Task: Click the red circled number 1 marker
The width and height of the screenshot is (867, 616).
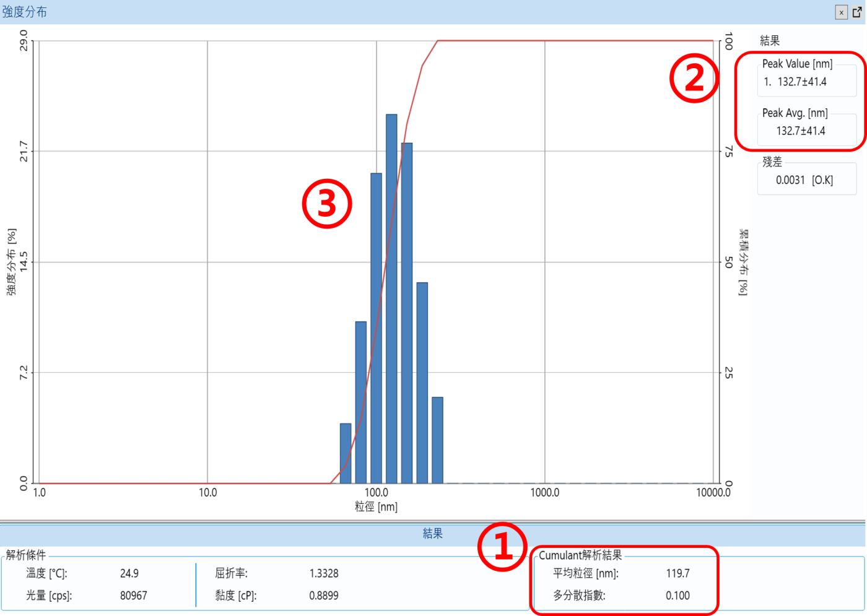Action: (502, 547)
